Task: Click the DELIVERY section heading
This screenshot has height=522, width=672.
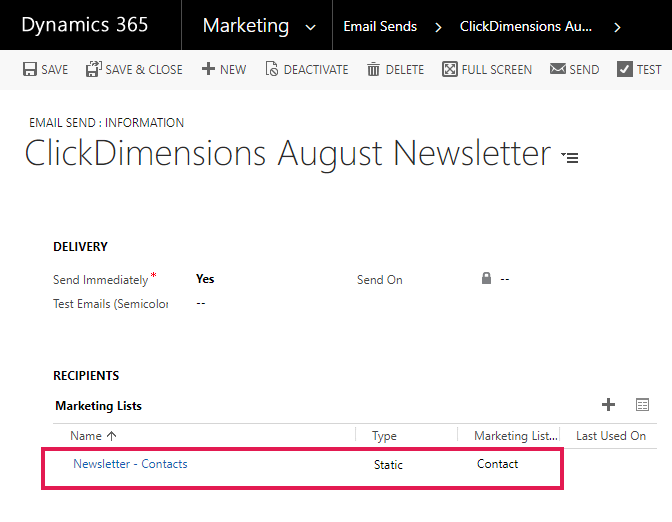Action: (80, 247)
